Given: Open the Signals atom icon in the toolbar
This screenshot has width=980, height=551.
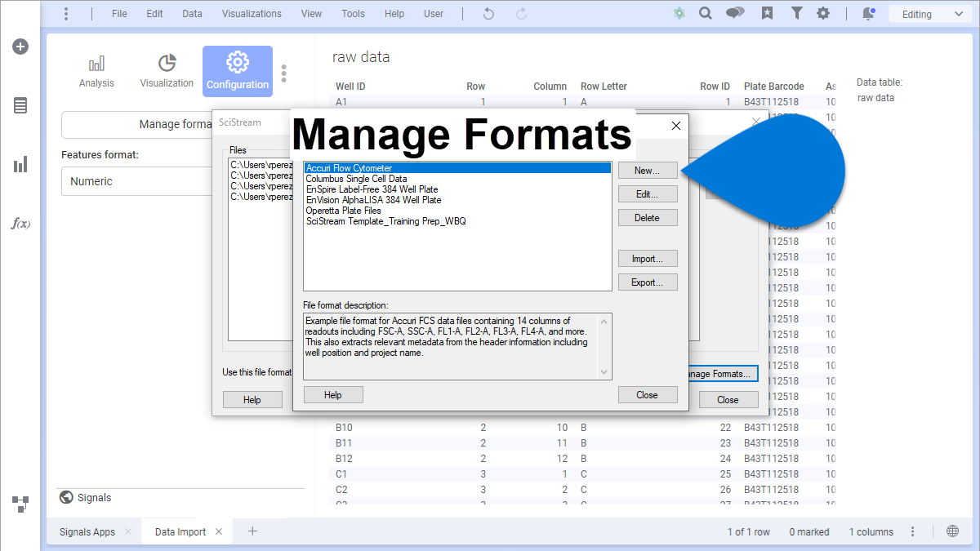Looking at the screenshot, I should coord(679,14).
